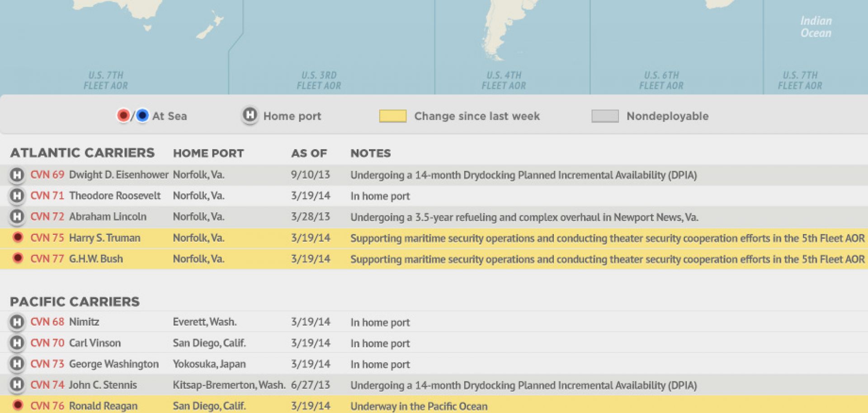
Task: Click the ATLANTIC CARRIERS heading
Action: click(x=82, y=153)
